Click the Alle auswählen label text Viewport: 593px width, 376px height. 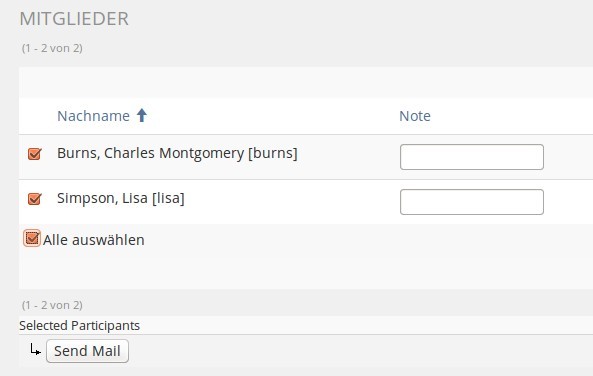click(93, 240)
